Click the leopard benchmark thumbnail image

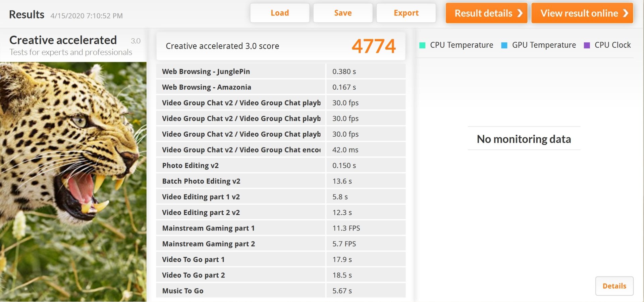(x=73, y=181)
